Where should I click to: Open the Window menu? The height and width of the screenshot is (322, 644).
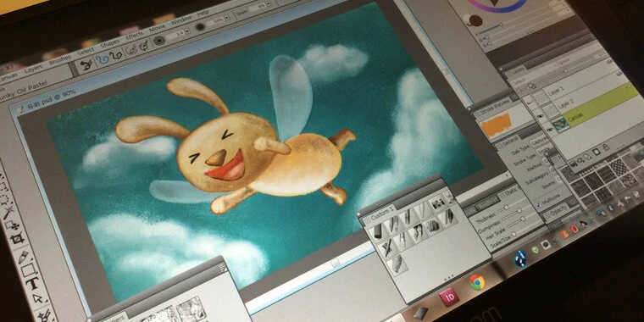point(180,19)
